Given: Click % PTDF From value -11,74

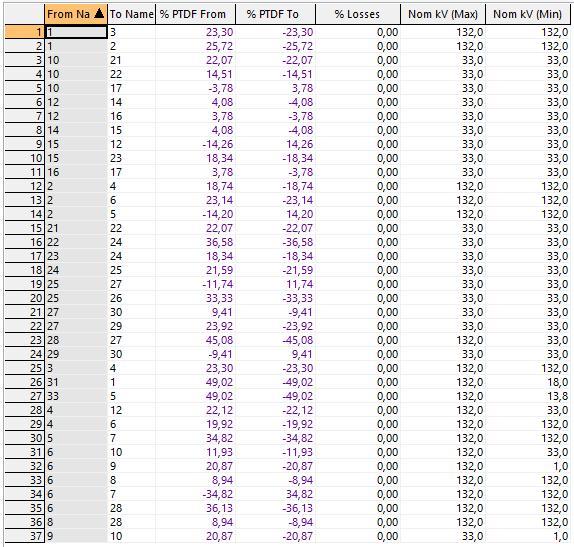Looking at the screenshot, I should click(218, 284).
